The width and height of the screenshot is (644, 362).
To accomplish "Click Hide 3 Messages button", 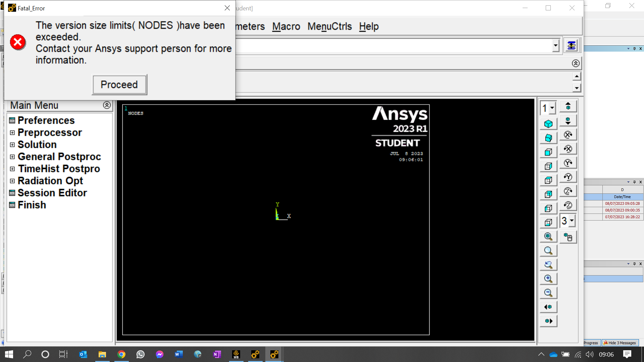I will (620, 343).
